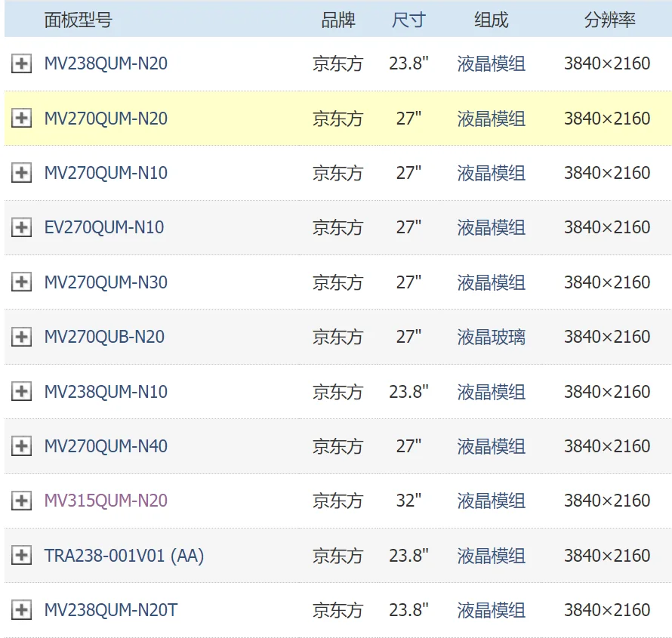Click 液晶模组 in the MV238QUM-N10 row
Image resolution: width=672 pixels, height=638 pixels.
pos(491,392)
